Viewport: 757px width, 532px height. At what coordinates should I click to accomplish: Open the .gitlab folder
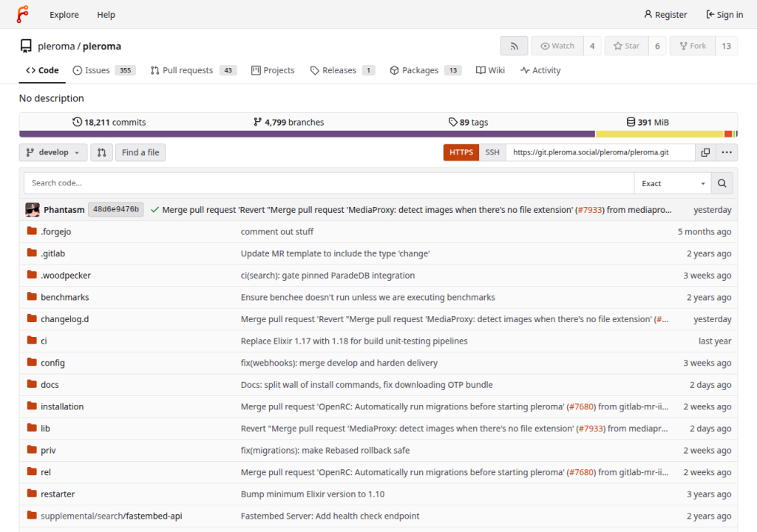52,253
